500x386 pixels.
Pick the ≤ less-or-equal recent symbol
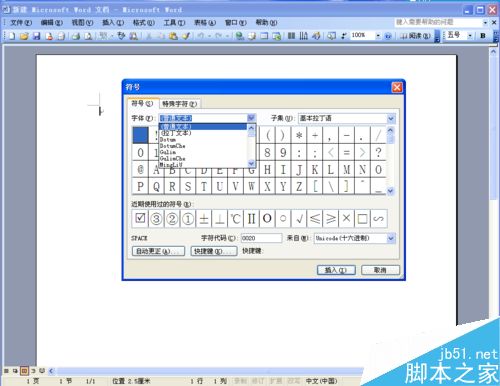pos(315,219)
